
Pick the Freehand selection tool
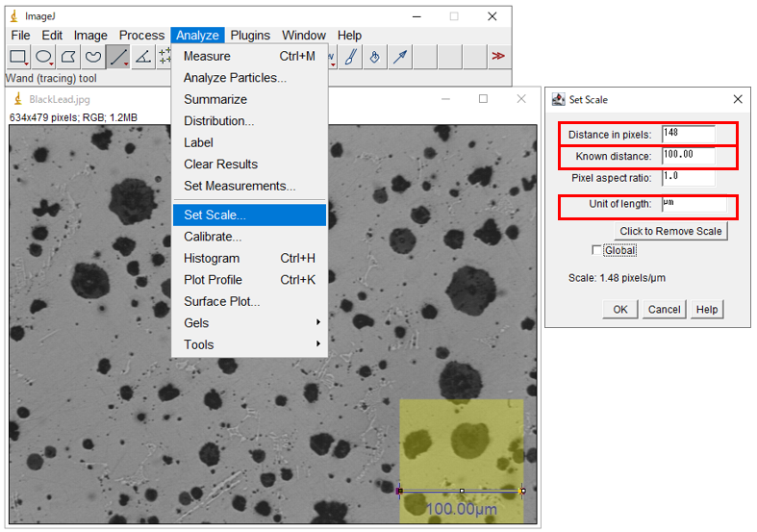93,58
